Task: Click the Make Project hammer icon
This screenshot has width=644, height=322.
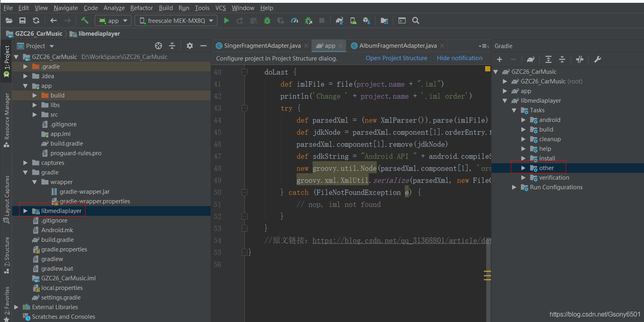Action: pos(85,20)
